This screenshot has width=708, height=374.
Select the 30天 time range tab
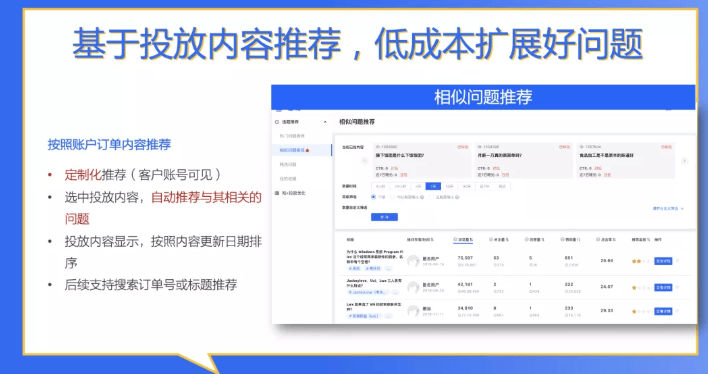[x=467, y=186]
